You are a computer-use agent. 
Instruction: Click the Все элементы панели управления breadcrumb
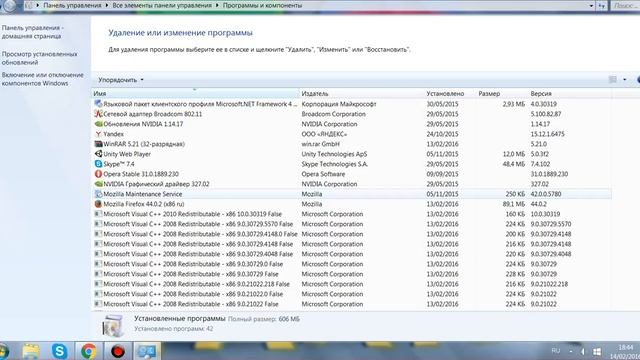click(162, 6)
